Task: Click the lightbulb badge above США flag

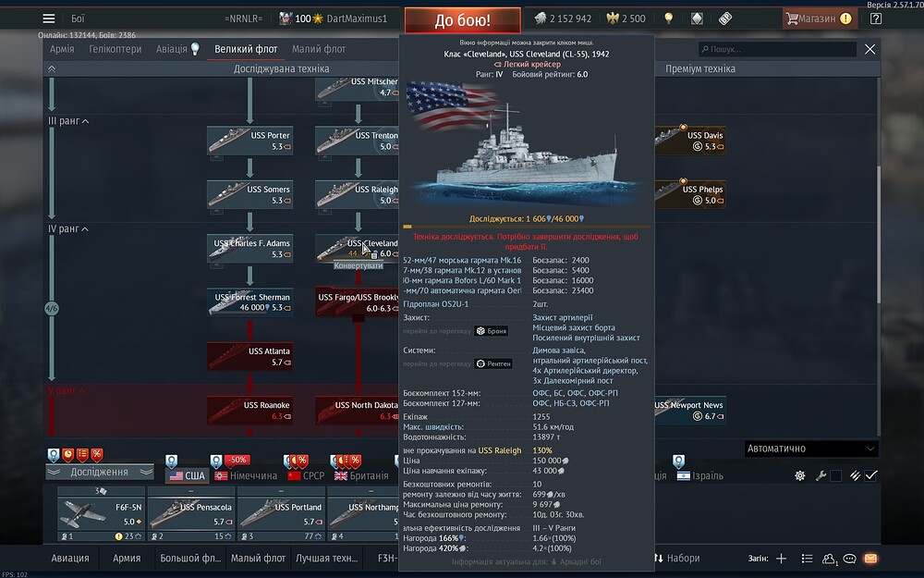Action: coord(172,461)
